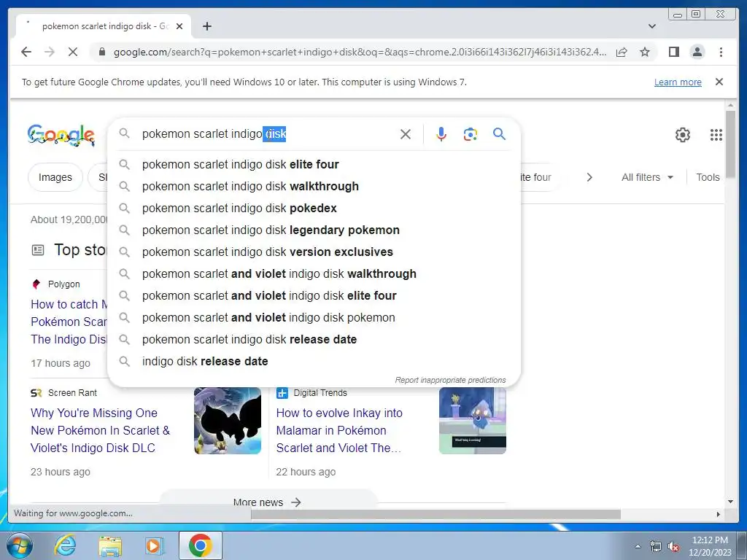Search by image with Google Lens icon

[x=471, y=134]
